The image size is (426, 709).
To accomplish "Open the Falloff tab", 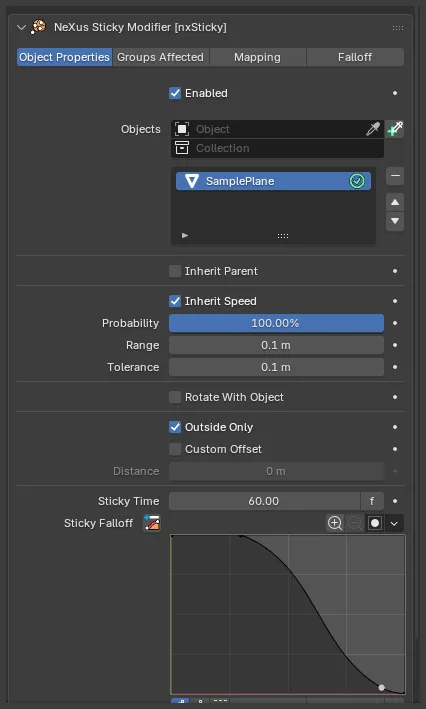I will coord(355,57).
